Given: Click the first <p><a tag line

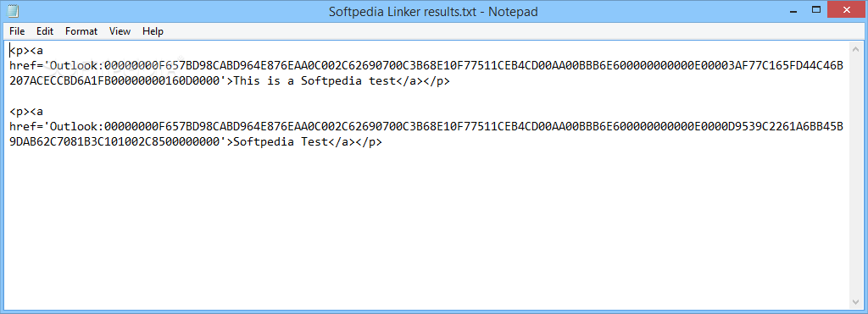Looking at the screenshot, I should tap(25, 51).
